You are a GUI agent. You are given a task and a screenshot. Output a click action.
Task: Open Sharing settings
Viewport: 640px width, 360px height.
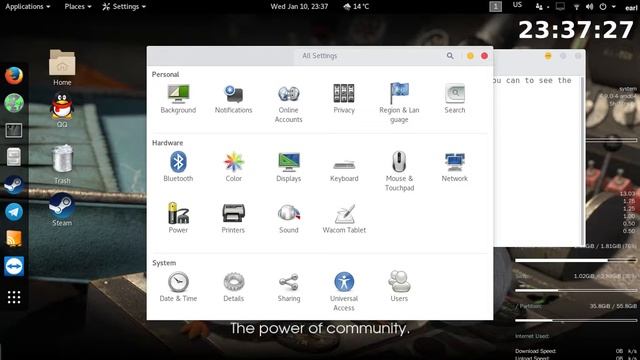coord(289,287)
